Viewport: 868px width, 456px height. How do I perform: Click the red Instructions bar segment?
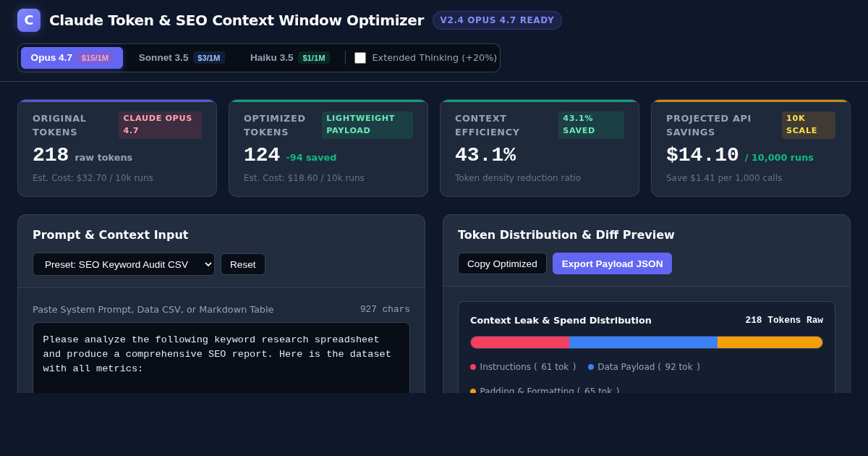tap(520, 342)
